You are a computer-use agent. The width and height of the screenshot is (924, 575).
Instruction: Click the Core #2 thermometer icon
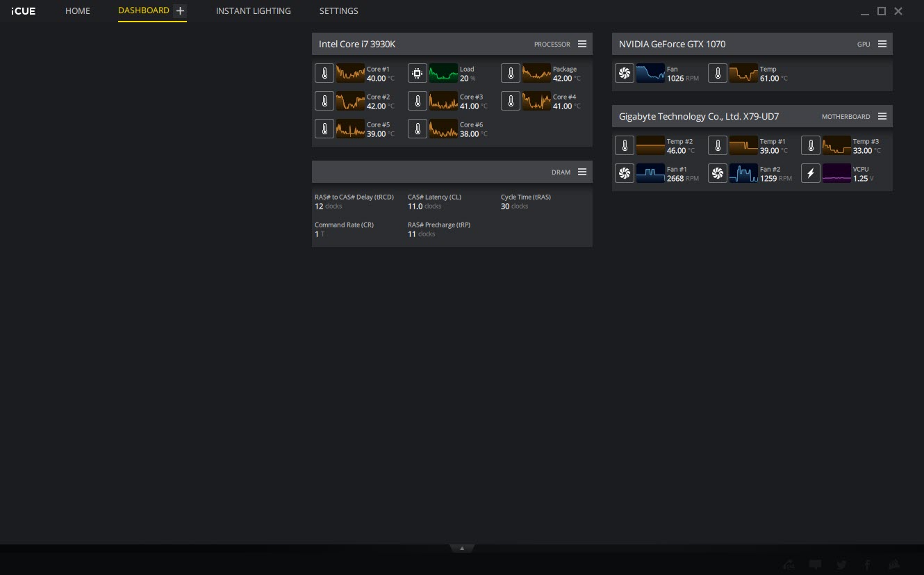click(x=324, y=101)
